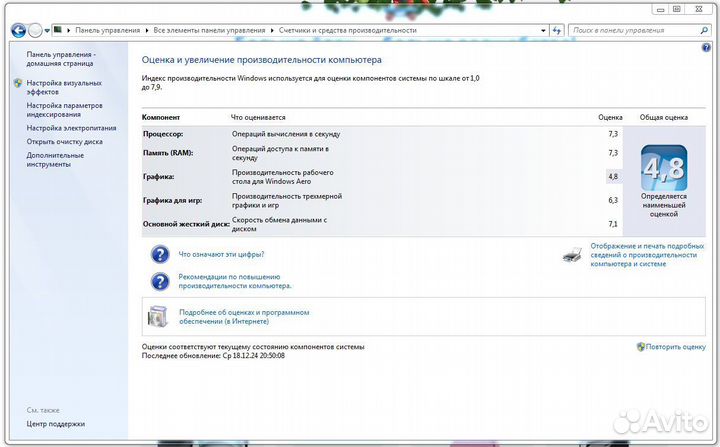The image size is (720, 447).
Task: Open the recent pages dropdown arrow
Action: coord(47,31)
